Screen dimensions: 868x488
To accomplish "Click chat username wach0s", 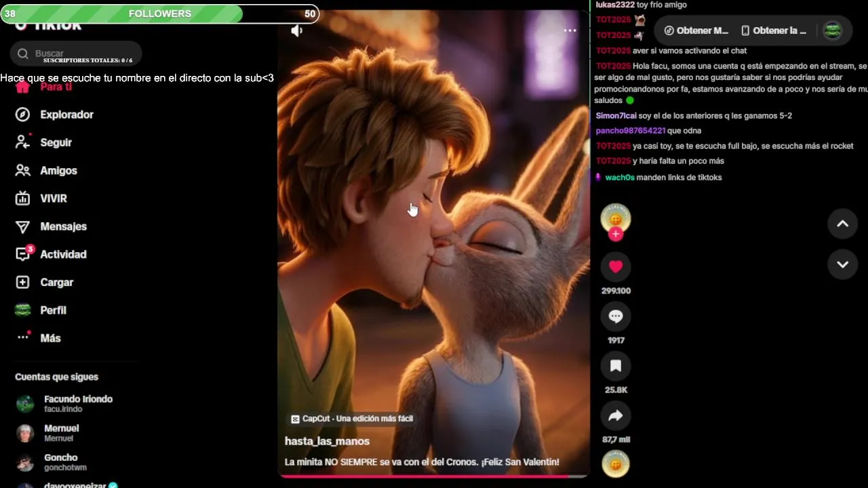I will (x=619, y=178).
